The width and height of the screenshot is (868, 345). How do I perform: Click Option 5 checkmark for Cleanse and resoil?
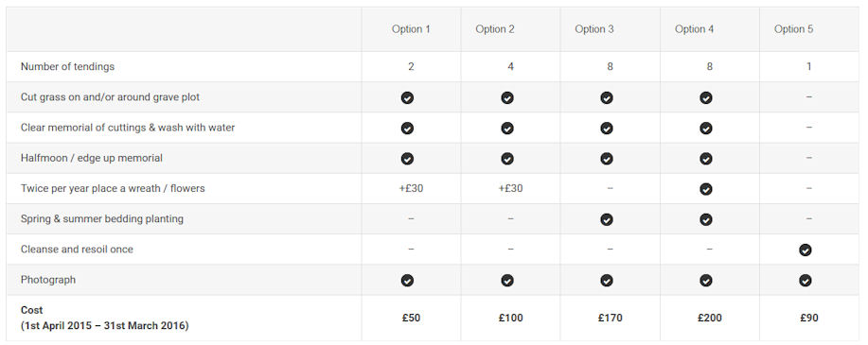pos(806,250)
